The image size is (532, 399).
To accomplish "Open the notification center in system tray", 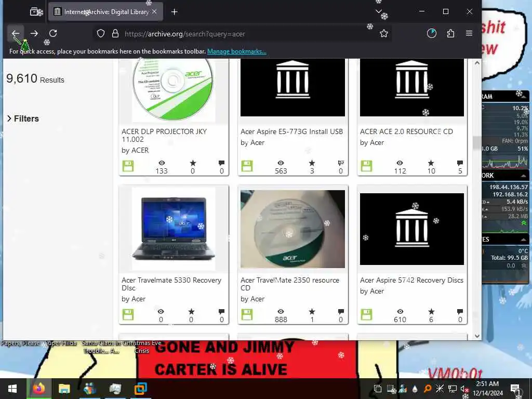I will click(x=516, y=389).
